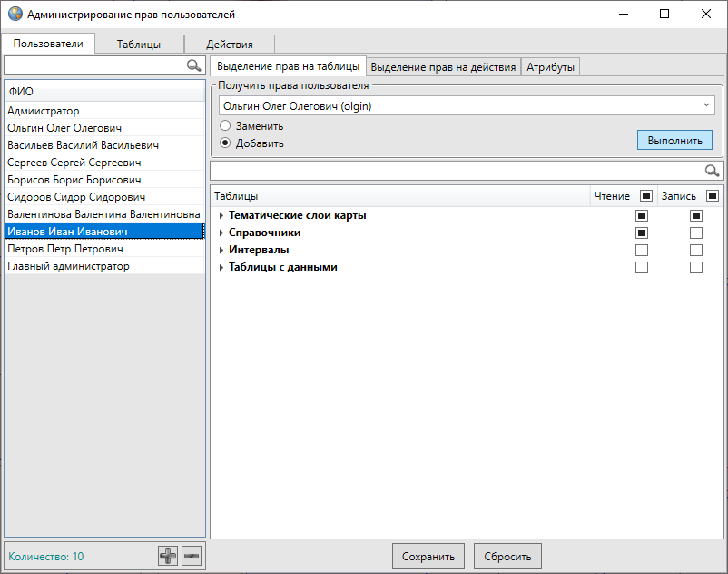Click the tables search magnifier icon

(x=713, y=171)
